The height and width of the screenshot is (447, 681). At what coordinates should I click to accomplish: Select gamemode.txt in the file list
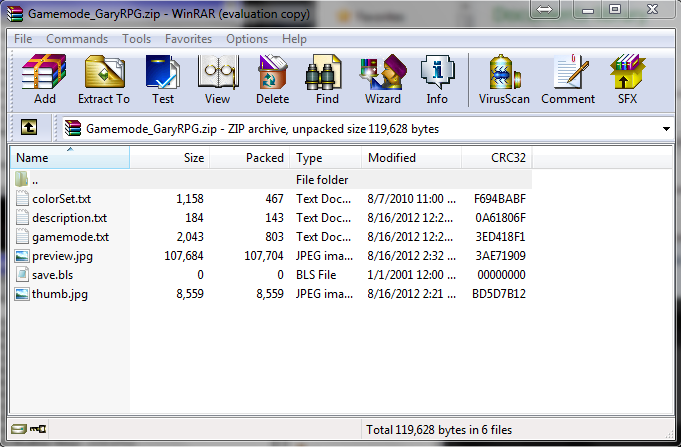70,237
